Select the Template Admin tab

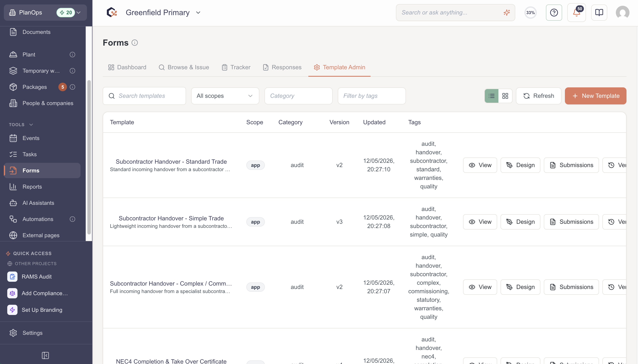[x=339, y=67]
